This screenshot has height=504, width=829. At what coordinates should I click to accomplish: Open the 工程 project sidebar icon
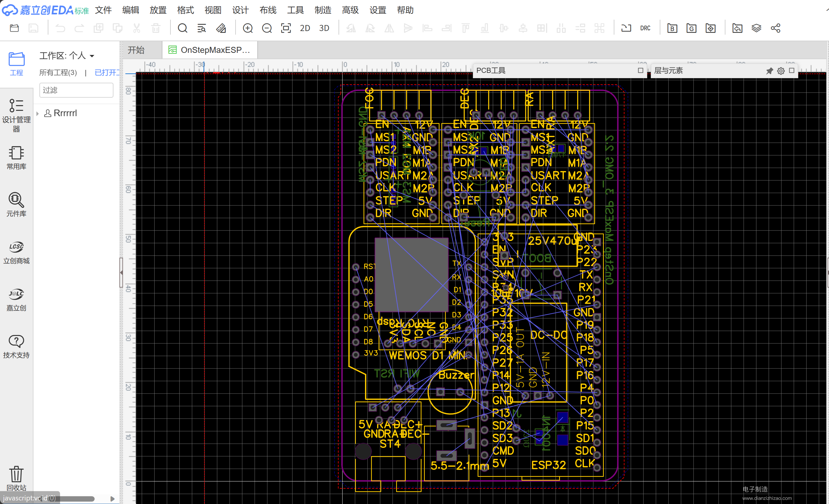pos(16,64)
